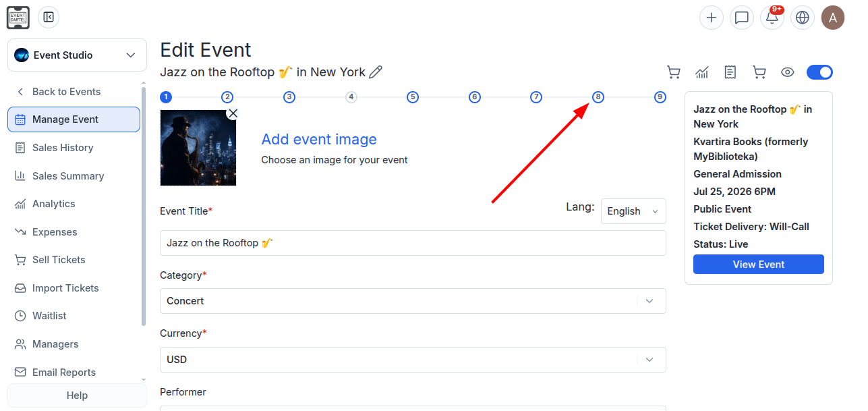Screen dimensions: 868x411
Task: Click the eye preview icon
Action: [787, 72]
